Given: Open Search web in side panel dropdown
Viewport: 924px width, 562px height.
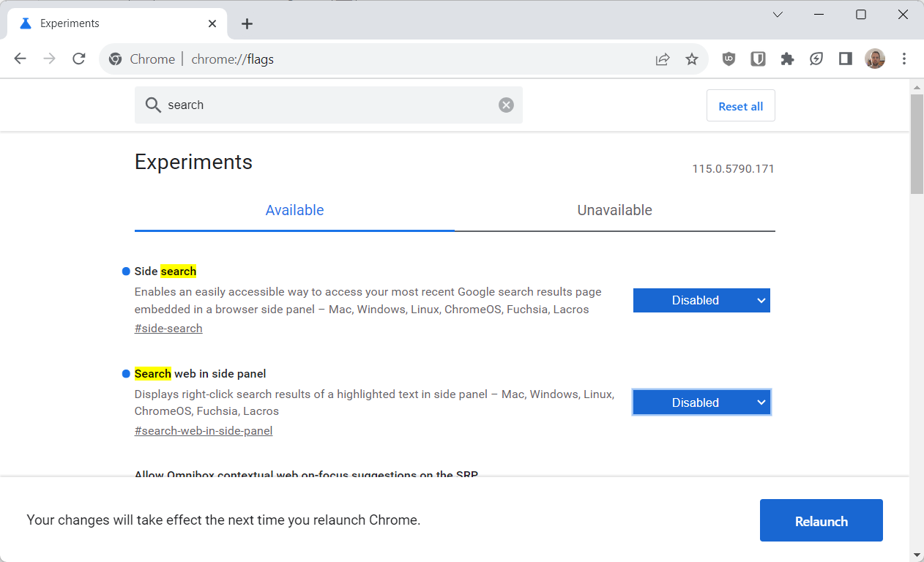Looking at the screenshot, I should point(701,402).
